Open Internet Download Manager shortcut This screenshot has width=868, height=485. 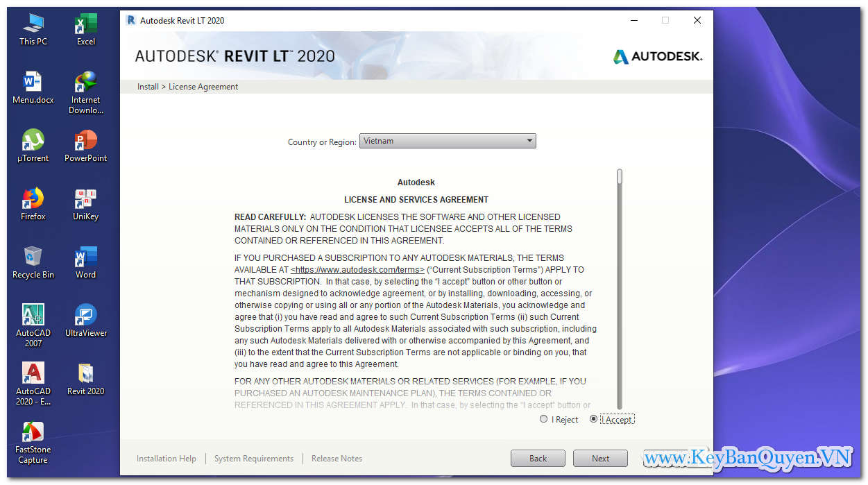[x=85, y=83]
